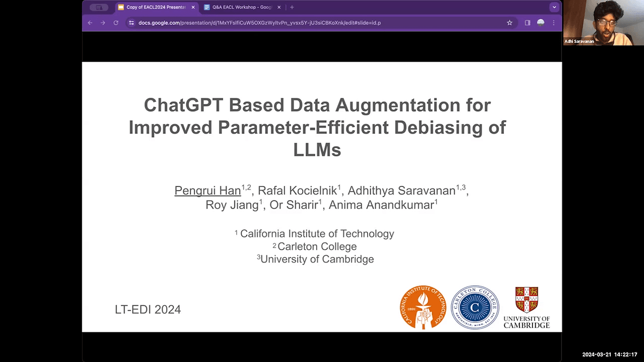Click the browser forward arrow
Viewport: 644px width, 362px height.
click(103, 23)
